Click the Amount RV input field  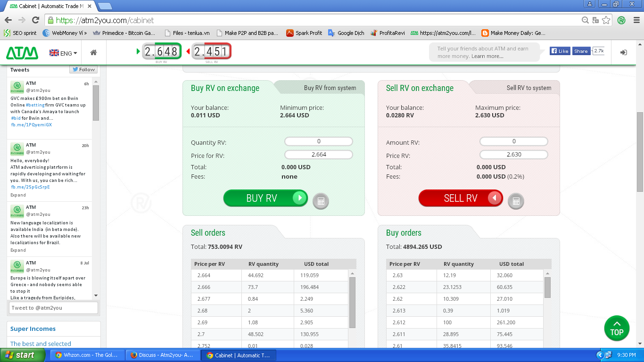(514, 141)
